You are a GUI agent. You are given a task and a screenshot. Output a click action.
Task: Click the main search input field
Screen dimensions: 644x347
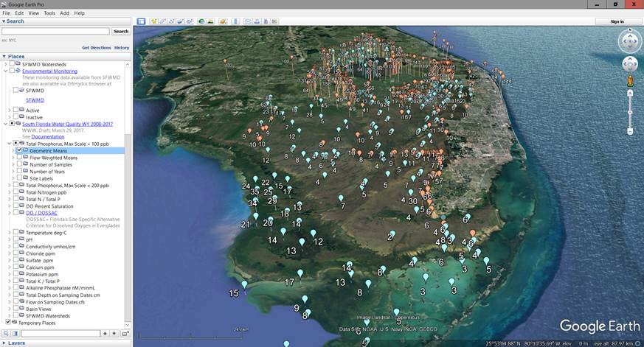click(x=55, y=31)
